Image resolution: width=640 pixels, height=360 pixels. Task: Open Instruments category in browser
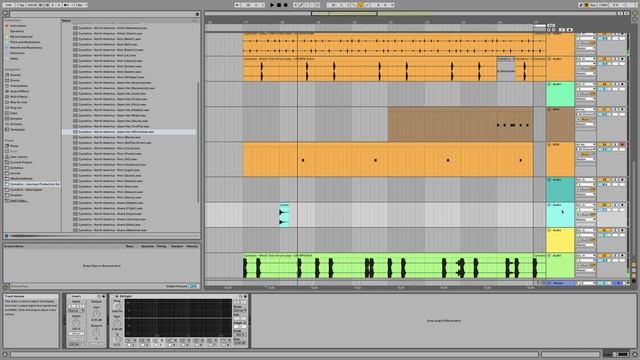click(x=19, y=86)
